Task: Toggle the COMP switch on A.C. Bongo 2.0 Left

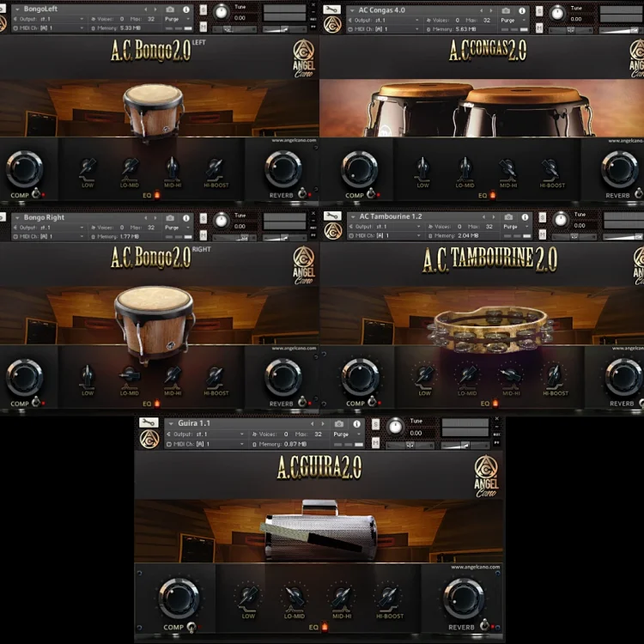Action: coord(36,192)
